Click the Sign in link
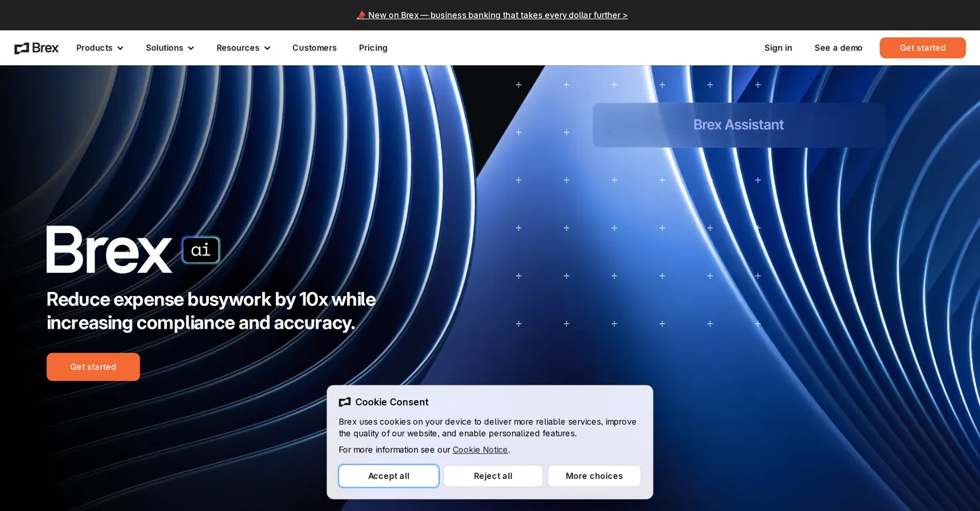The height and width of the screenshot is (511, 980). click(778, 48)
